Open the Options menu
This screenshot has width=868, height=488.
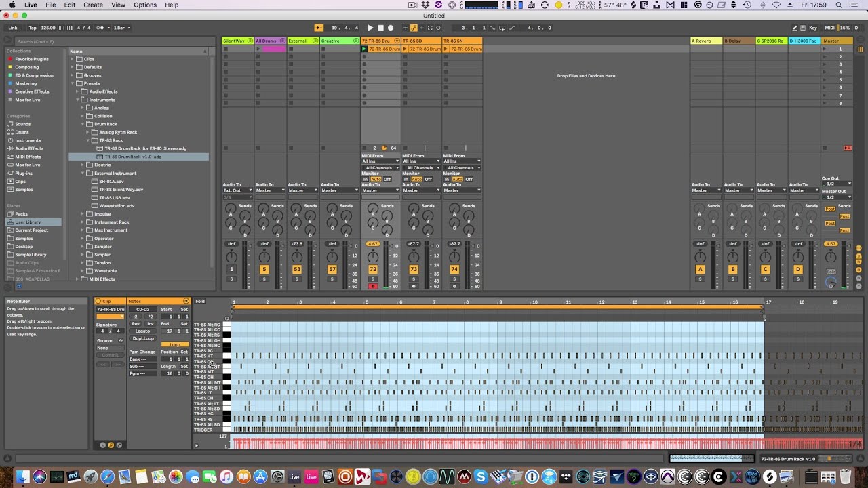pyautogui.click(x=145, y=5)
